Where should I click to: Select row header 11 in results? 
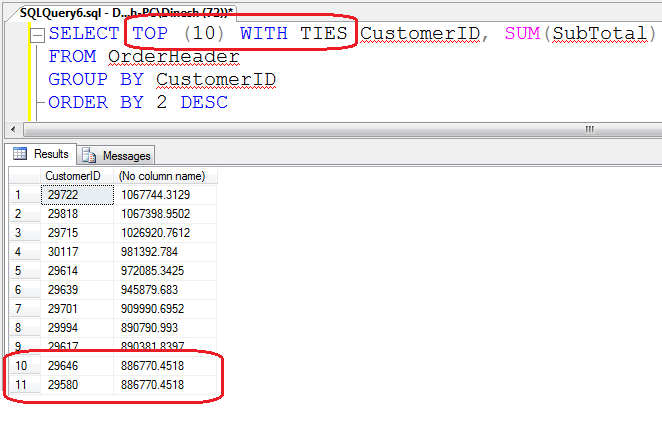coord(25,385)
